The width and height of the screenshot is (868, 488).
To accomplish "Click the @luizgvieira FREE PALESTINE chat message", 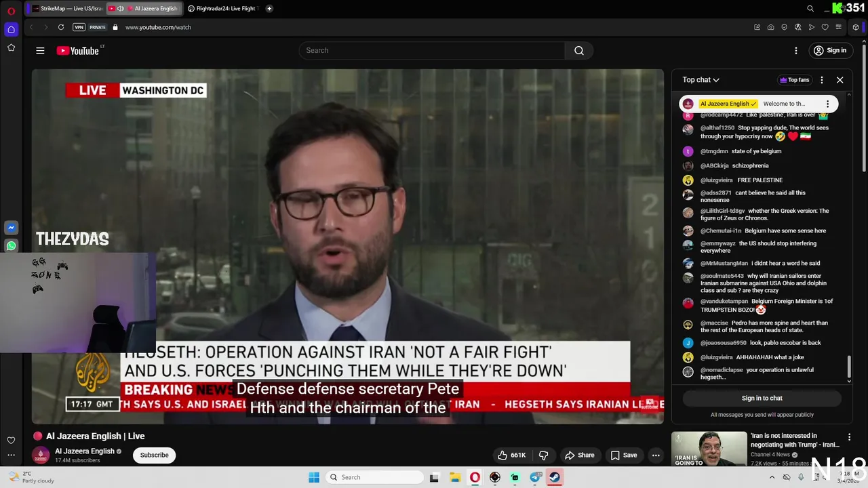I will pyautogui.click(x=759, y=180).
